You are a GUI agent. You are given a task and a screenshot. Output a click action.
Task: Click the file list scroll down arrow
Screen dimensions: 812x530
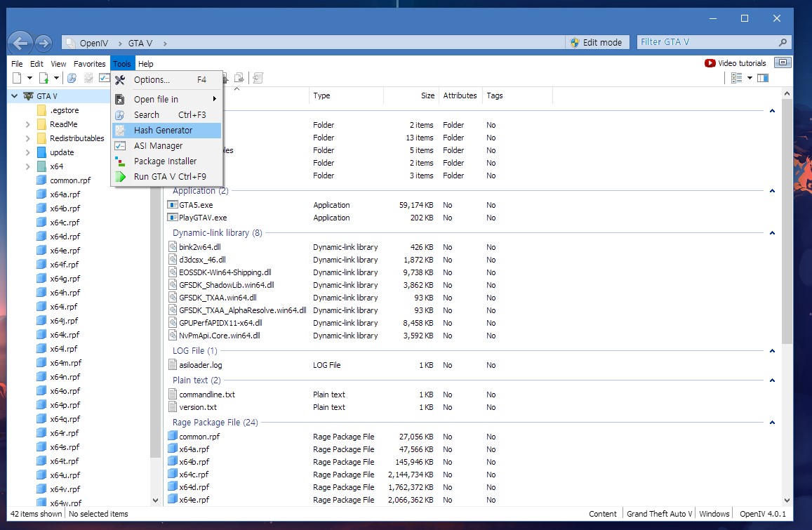(787, 500)
